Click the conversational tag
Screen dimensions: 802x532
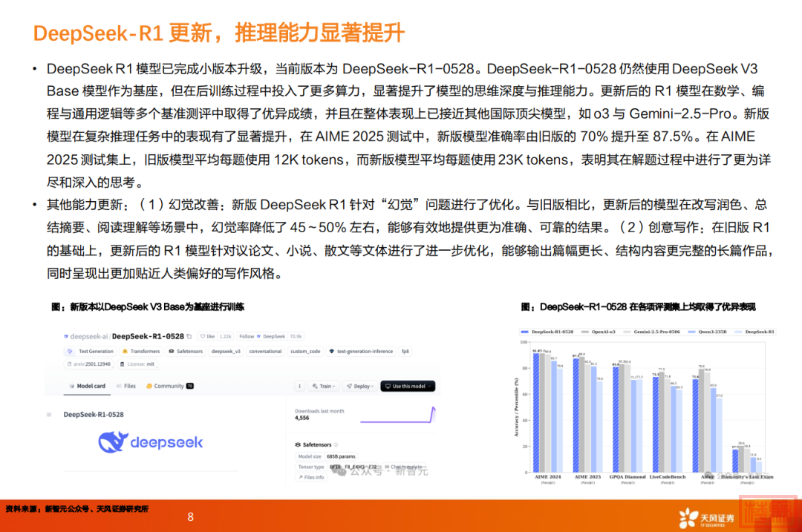pos(265,351)
